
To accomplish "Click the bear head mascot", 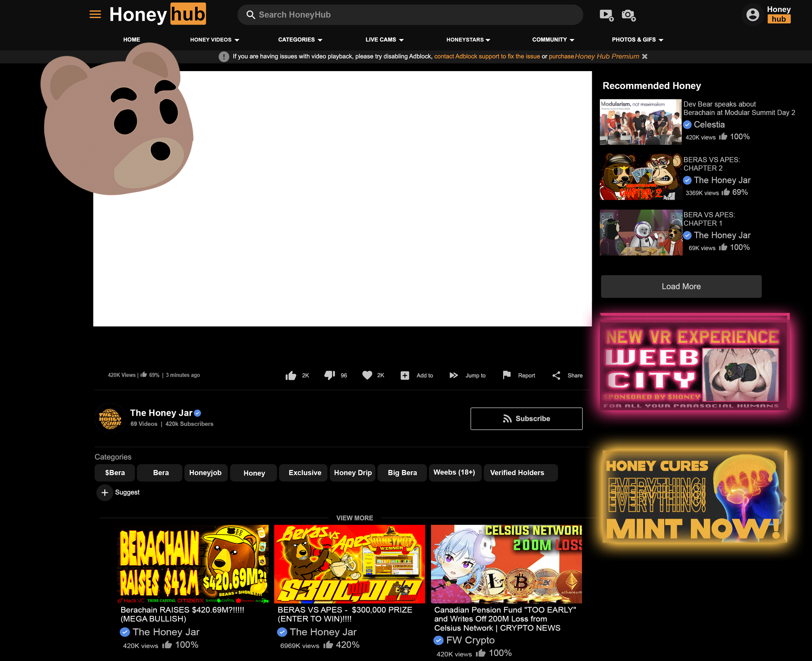I will click(117, 120).
